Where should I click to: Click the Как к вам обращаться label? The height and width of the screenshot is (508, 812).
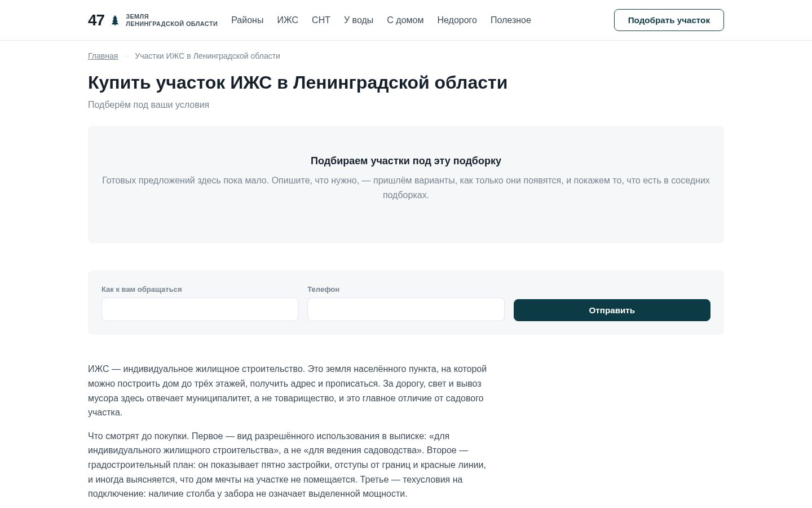pos(142,290)
